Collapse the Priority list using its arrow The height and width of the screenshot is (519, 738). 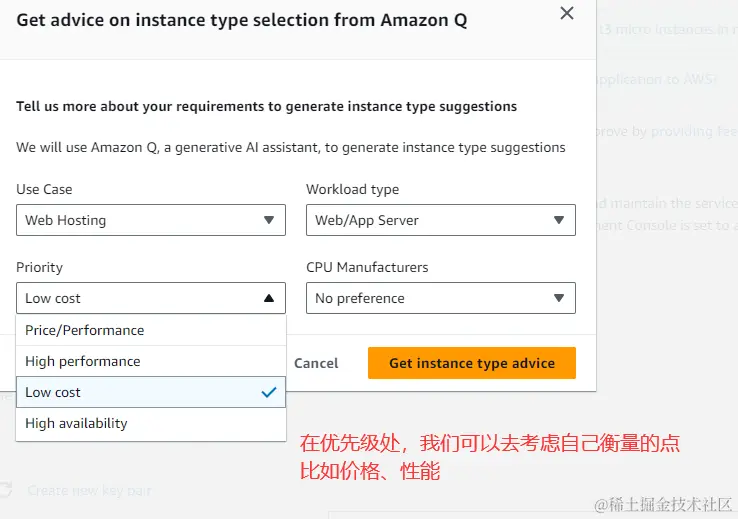pyautogui.click(x=268, y=298)
